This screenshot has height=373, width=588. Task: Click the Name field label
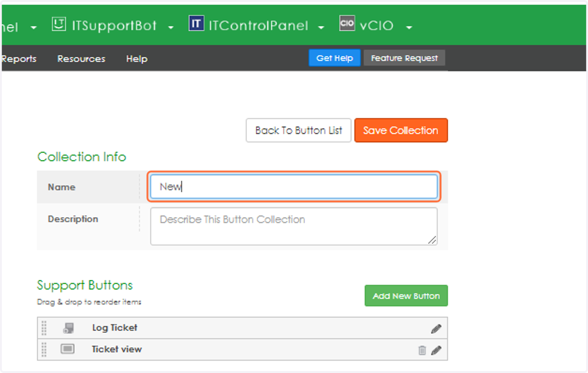coord(62,187)
